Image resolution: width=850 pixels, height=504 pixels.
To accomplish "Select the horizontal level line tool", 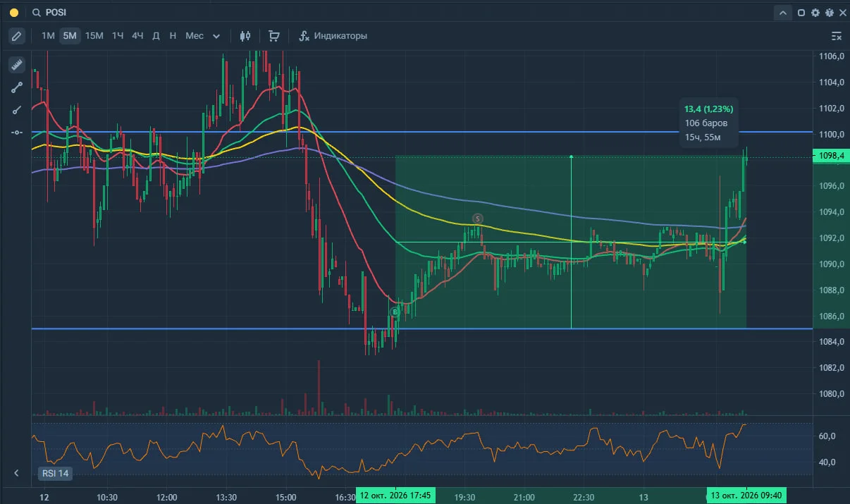I will (17, 133).
